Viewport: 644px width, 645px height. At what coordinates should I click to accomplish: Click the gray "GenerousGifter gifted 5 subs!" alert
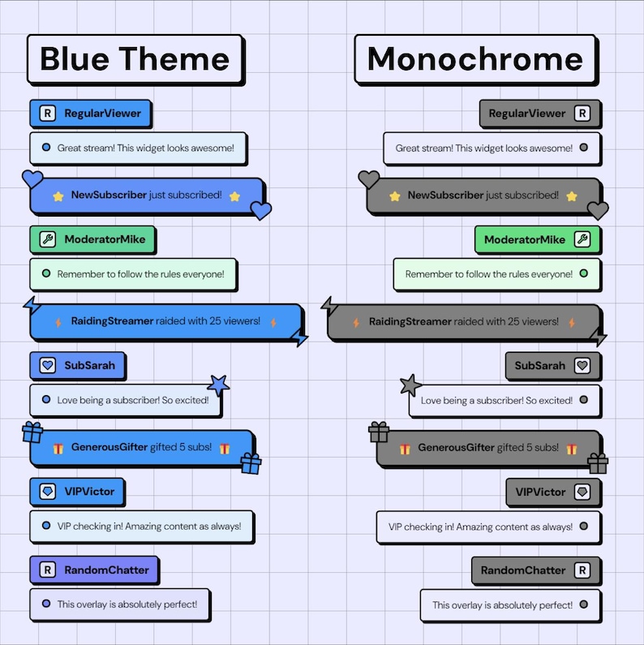coord(488,448)
